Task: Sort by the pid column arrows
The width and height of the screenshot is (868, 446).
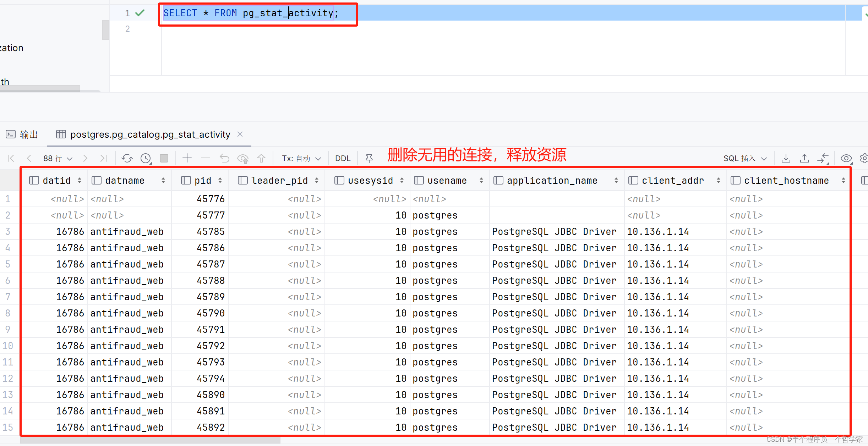Action: (220, 181)
